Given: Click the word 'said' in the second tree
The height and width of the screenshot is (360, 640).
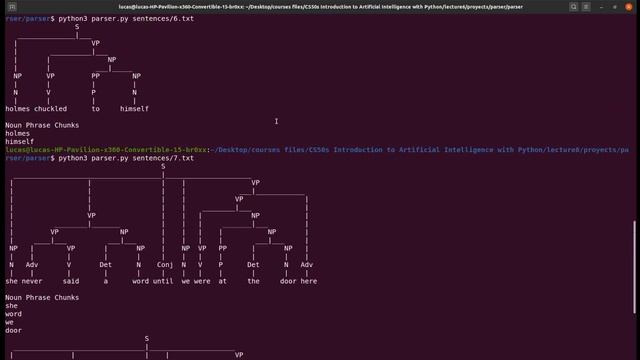Looking at the screenshot, I should pyautogui.click(x=71, y=281).
